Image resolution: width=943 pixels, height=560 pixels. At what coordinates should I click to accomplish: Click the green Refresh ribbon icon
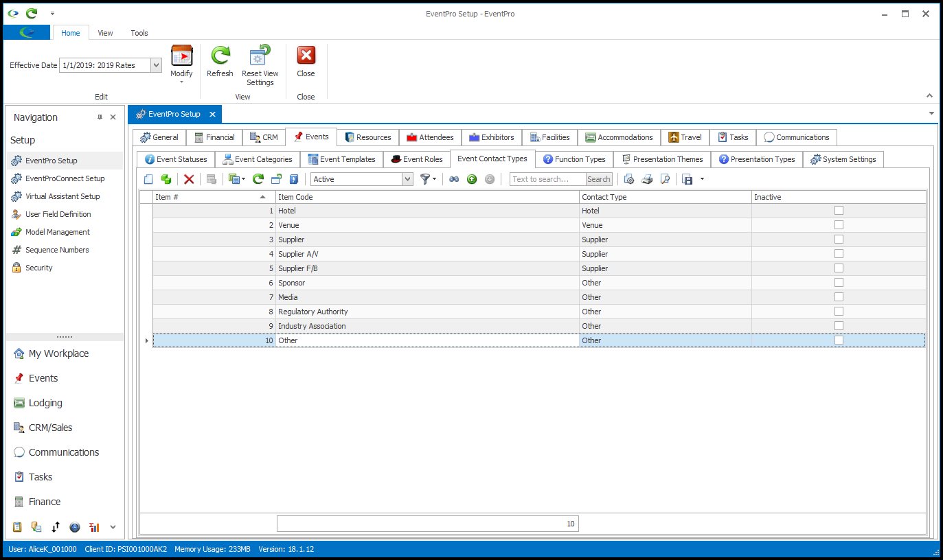tap(220, 56)
